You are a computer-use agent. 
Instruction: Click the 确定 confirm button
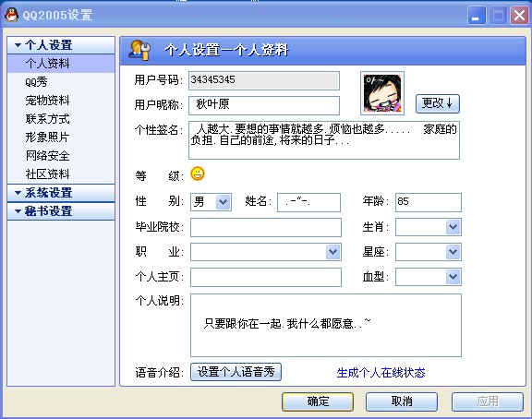(318, 401)
